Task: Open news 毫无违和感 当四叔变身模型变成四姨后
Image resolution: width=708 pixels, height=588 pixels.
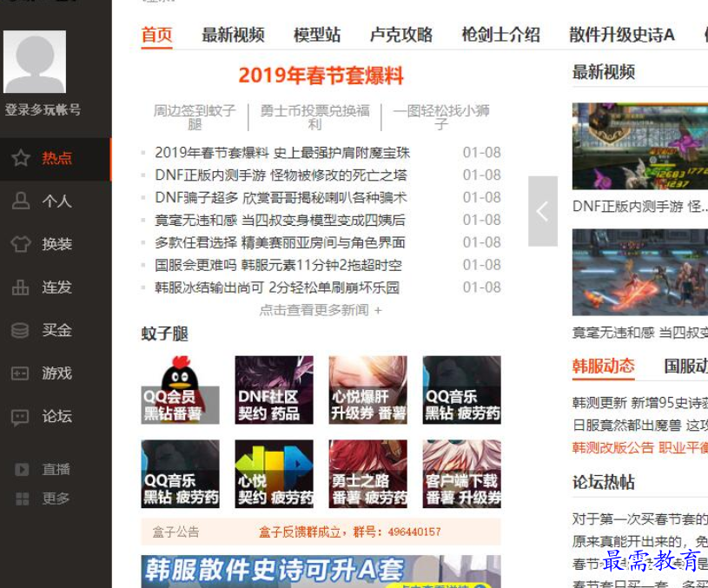Action: pos(280,221)
